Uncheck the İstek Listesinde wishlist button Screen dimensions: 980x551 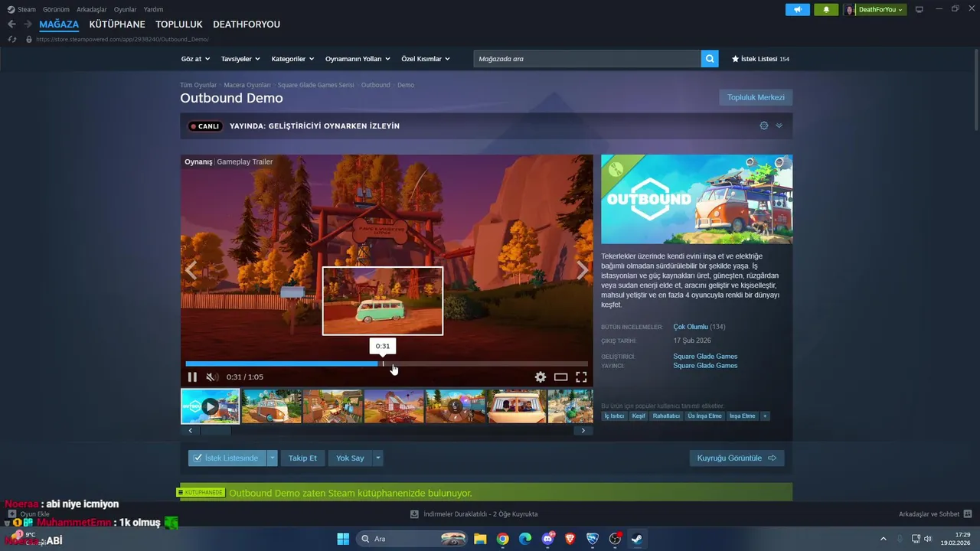coord(227,458)
